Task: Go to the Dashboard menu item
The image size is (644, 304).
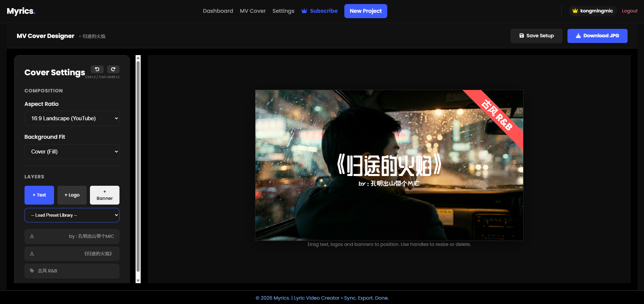Action: point(218,11)
